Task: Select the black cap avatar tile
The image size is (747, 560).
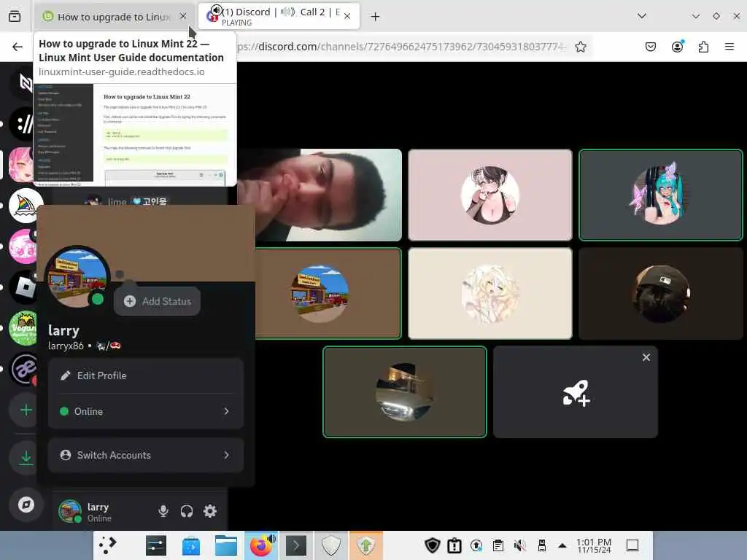Action: tap(661, 293)
